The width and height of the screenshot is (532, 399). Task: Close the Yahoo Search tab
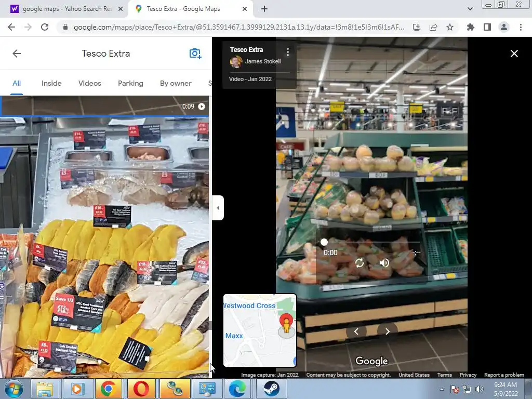point(120,9)
